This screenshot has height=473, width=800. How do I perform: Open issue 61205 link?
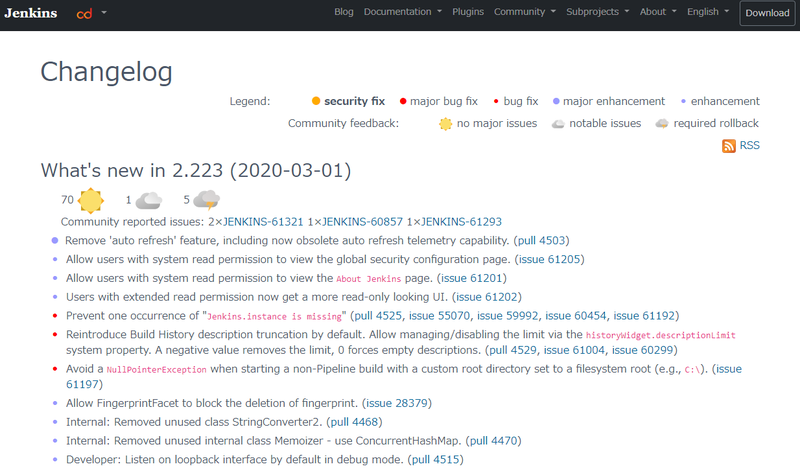click(549, 259)
